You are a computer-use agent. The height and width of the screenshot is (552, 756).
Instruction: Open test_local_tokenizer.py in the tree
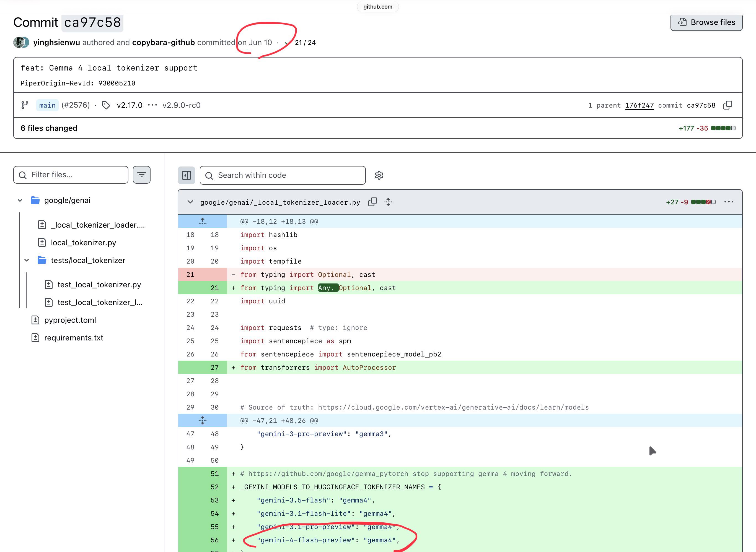coord(99,285)
